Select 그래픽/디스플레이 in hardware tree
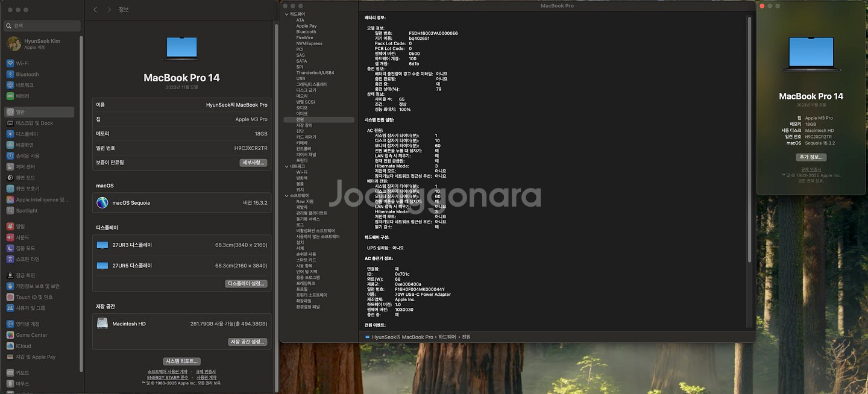 [312, 84]
